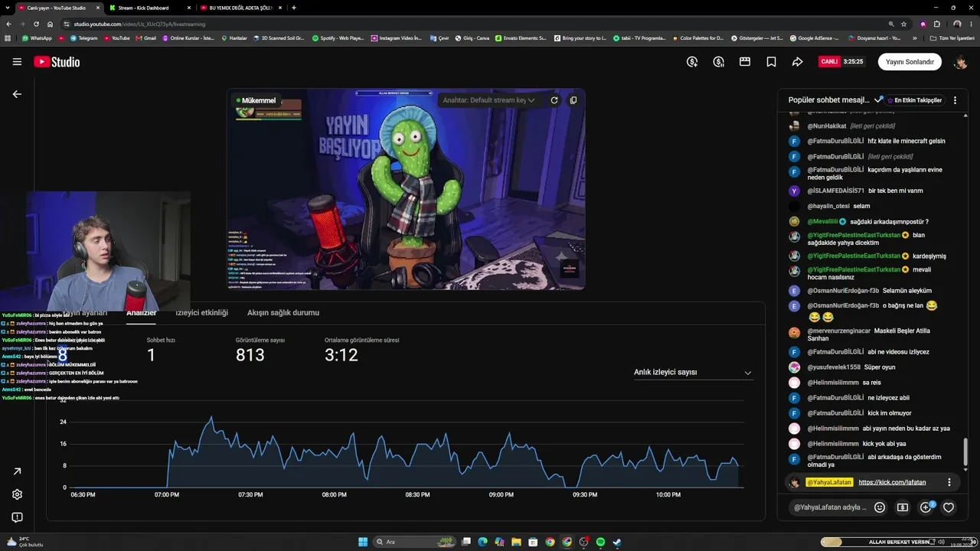This screenshot has width=980, height=551.
Task: Open Microsoft Edge from the taskbar
Action: tap(483, 542)
